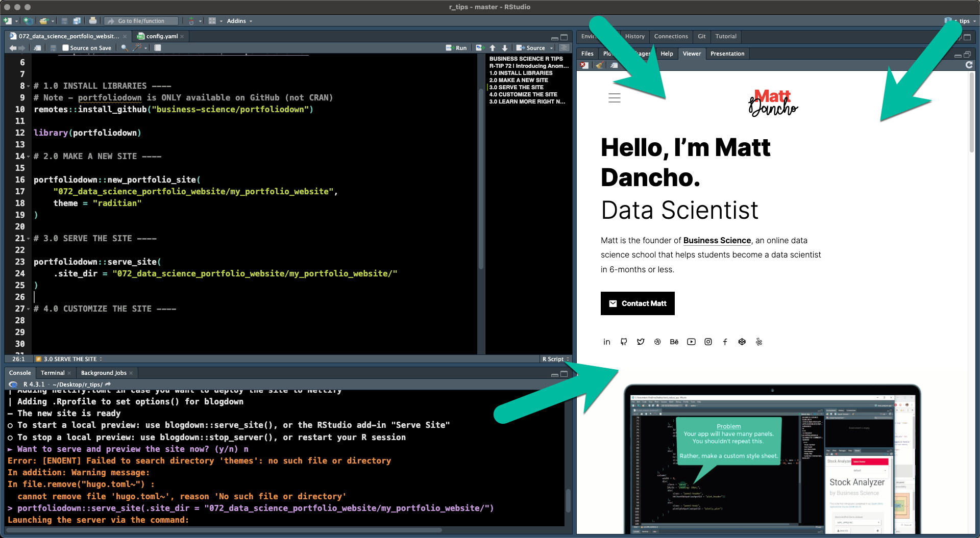This screenshot has width=980, height=538.
Task: Open the Twitter social icon
Action: 641,342
